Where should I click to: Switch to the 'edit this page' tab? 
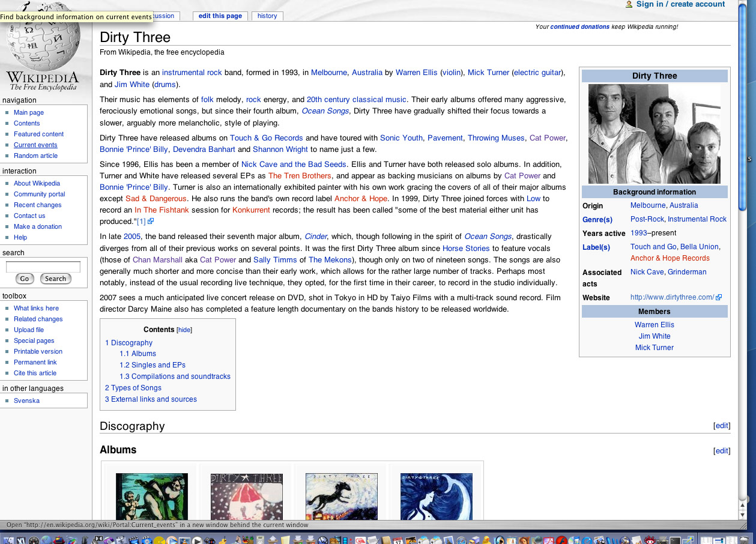pyautogui.click(x=220, y=16)
